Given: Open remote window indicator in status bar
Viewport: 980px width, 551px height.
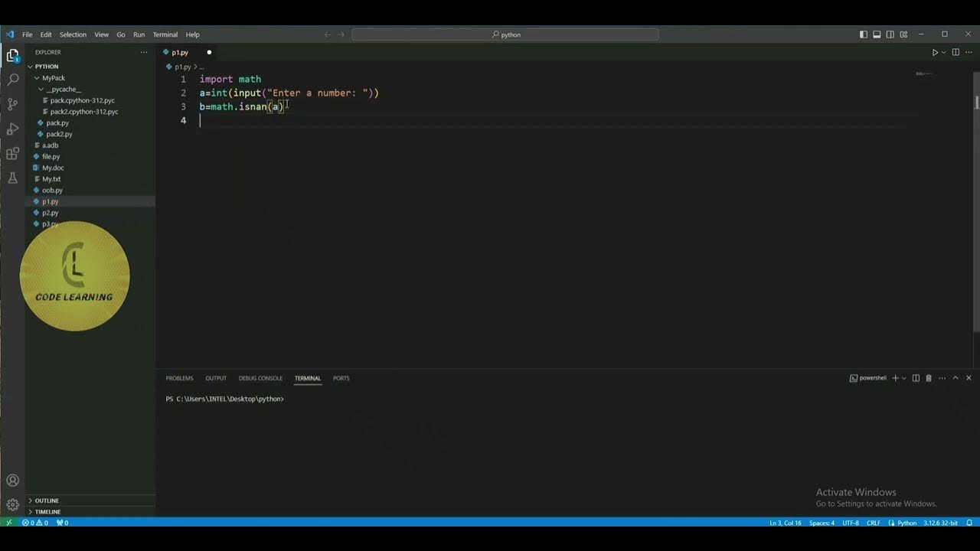Looking at the screenshot, I should [8, 523].
